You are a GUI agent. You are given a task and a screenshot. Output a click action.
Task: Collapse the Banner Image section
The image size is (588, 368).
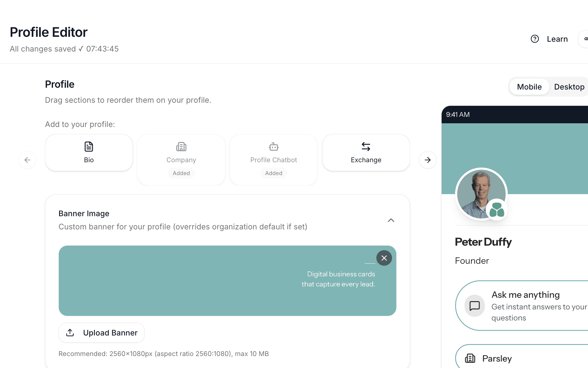click(391, 220)
